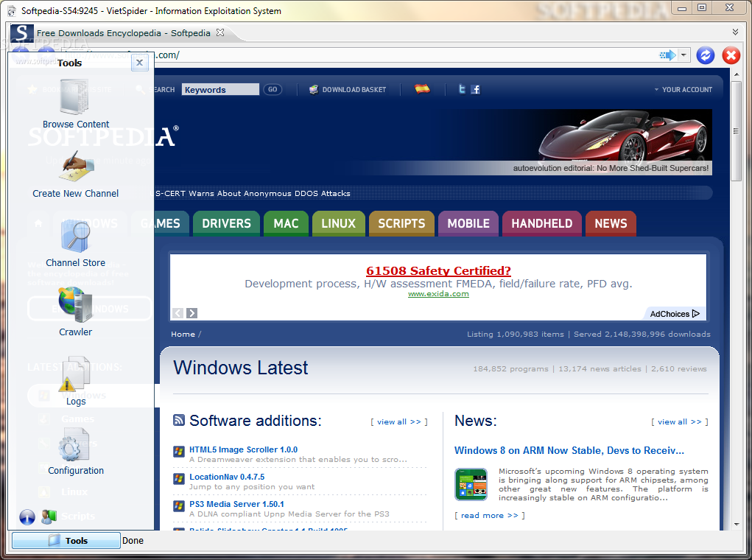Open the address bar dropdown arrow
Image resolution: width=752 pixels, height=560 pixels.
click(684, 55)
